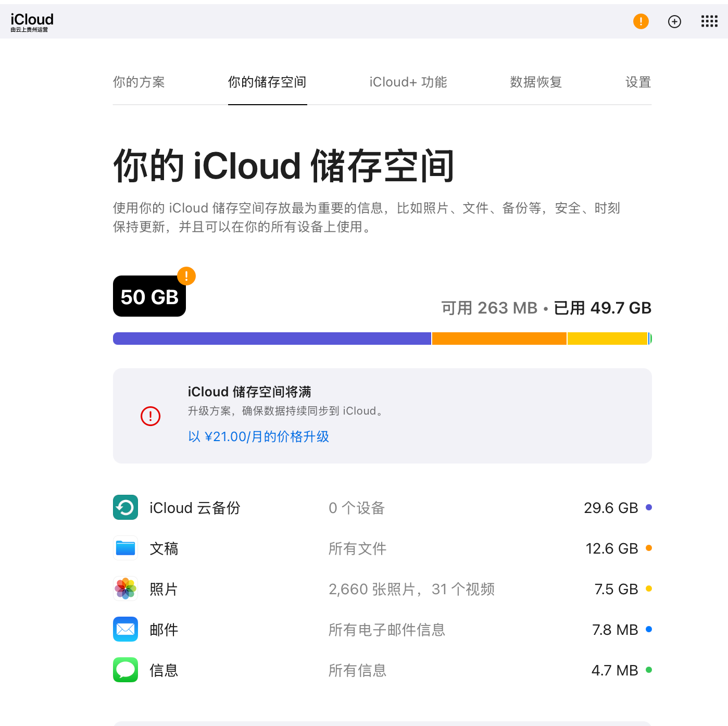Screen dimensions: 728x726
Task: Open the 设置 tab
Action: coord(638,82)
